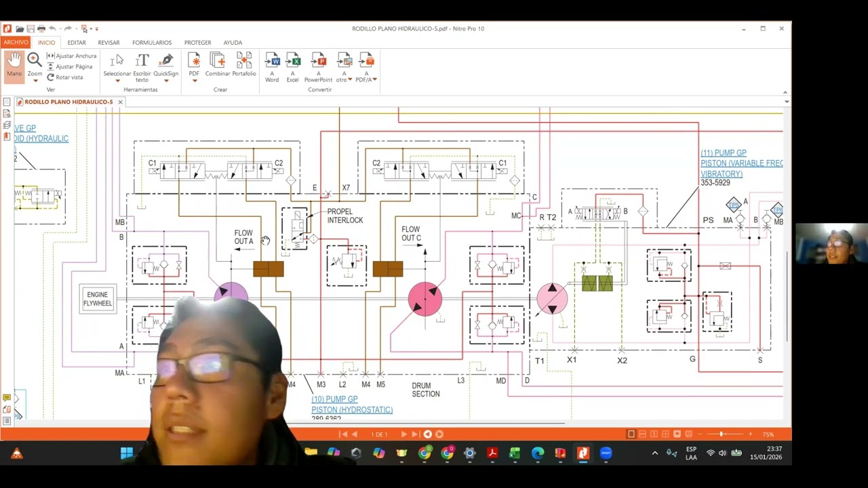The image size is (868, 488).
Task: Expand the QuickSign dropdown arrow
Action: coord(166,81)
